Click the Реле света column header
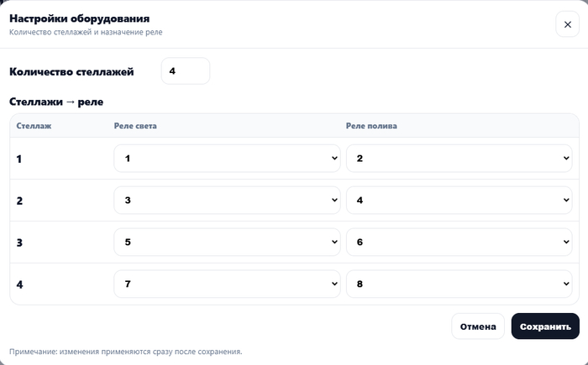The image size is (588, 365). (135, 126)
